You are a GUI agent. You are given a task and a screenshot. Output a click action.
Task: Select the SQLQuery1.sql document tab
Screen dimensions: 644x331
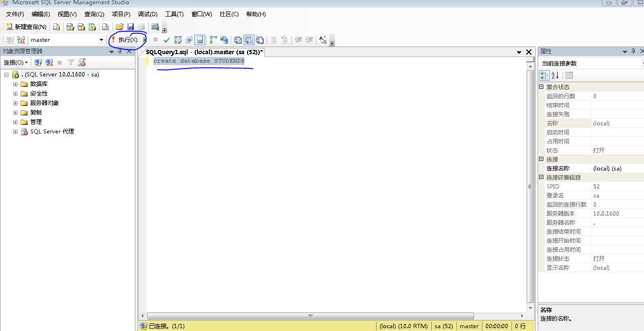click(x=204, y=52)
